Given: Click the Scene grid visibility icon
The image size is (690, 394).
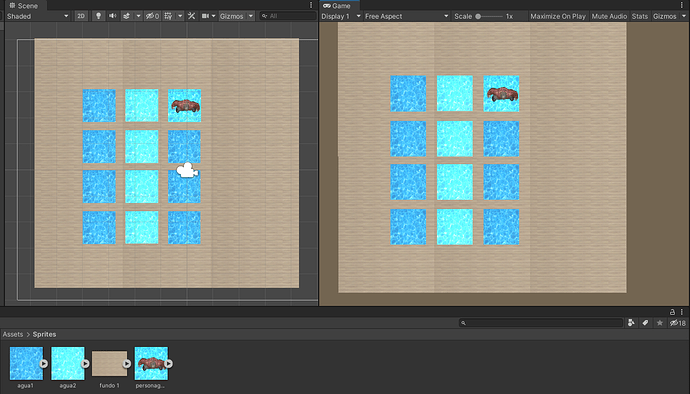Looking at the screenshot, I should click(x=168, y=16).
